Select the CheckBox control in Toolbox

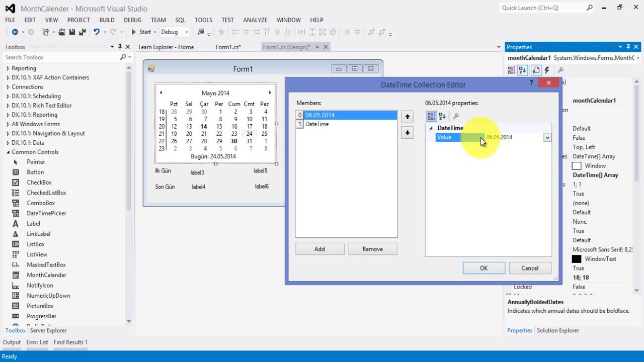tap(39, 183)
